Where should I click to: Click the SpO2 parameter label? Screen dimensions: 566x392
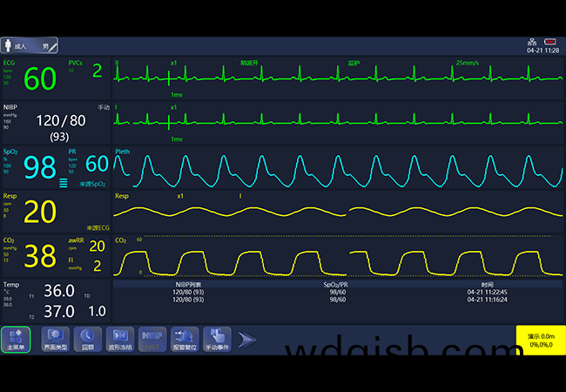pos(10,152)
